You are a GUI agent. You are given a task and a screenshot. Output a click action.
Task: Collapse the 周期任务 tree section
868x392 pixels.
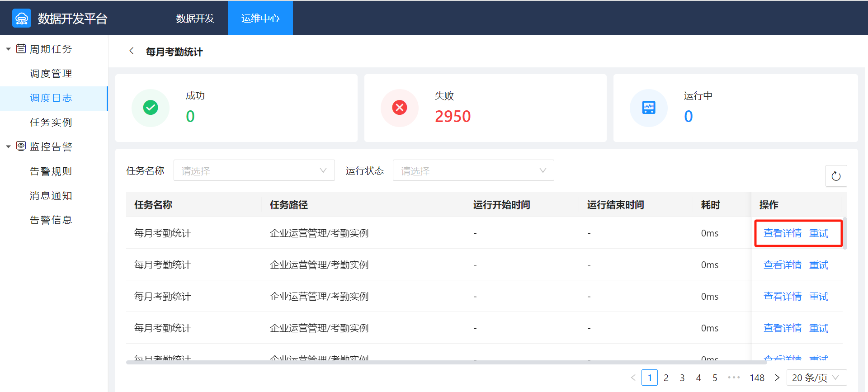click(x=8, y=49)
